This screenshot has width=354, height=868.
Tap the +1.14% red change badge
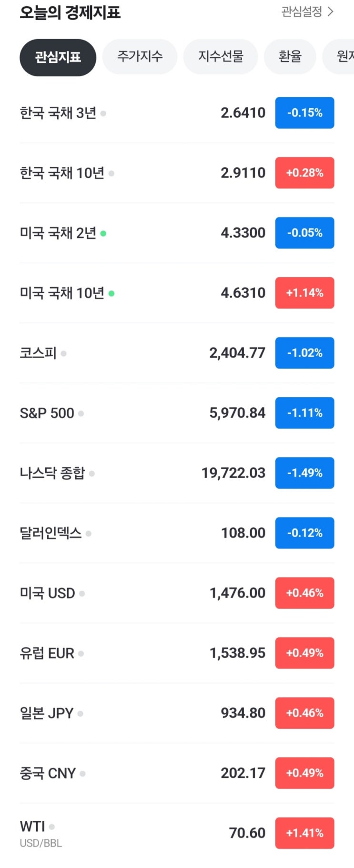click(304, 293)
